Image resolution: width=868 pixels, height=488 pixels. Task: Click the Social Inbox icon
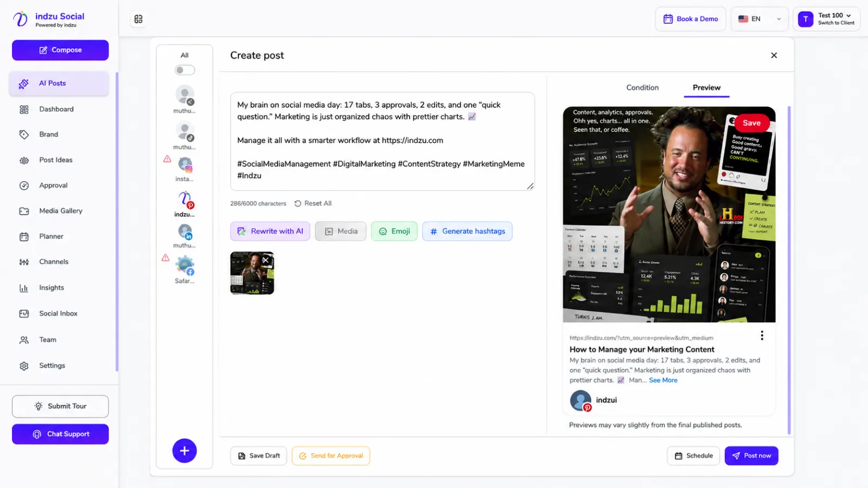pyautogui.click(x=24, y=313)
